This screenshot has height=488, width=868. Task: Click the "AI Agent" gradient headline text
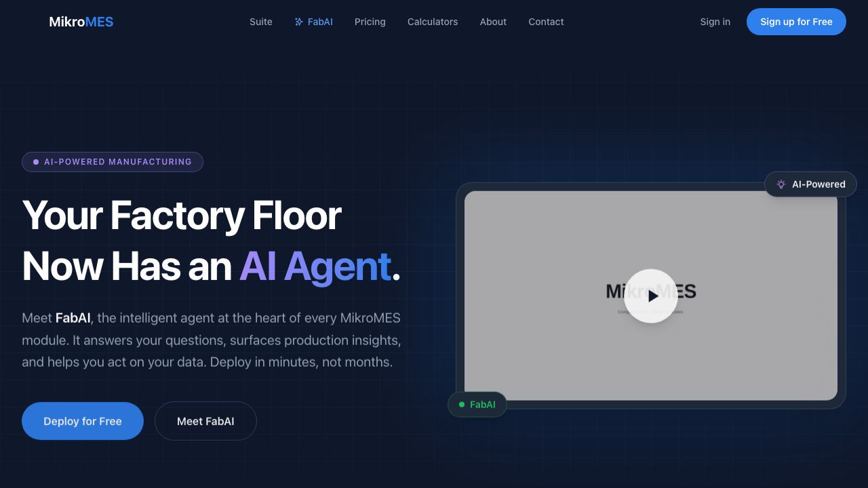(315, 266)
